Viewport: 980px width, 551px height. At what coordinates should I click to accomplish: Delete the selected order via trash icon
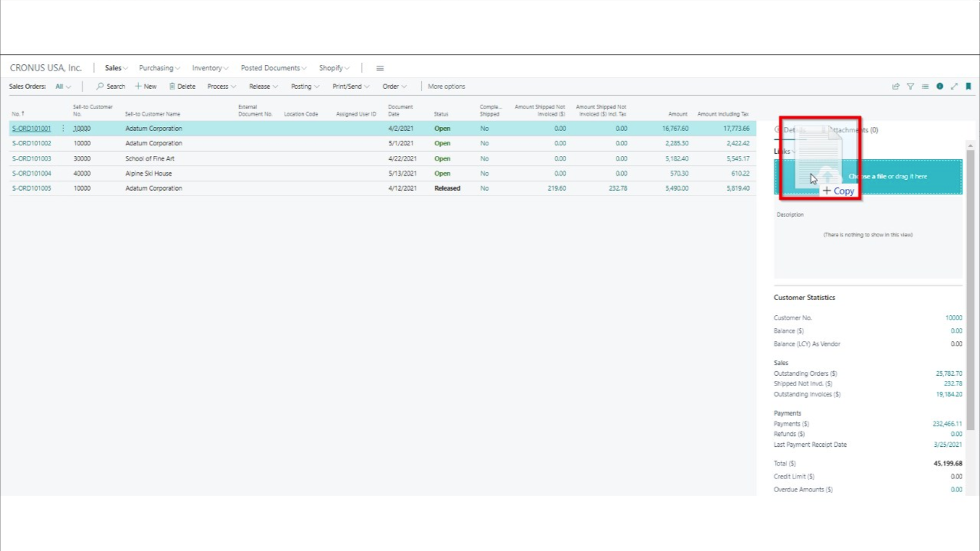pyautogui.click(x=182, y=86)
